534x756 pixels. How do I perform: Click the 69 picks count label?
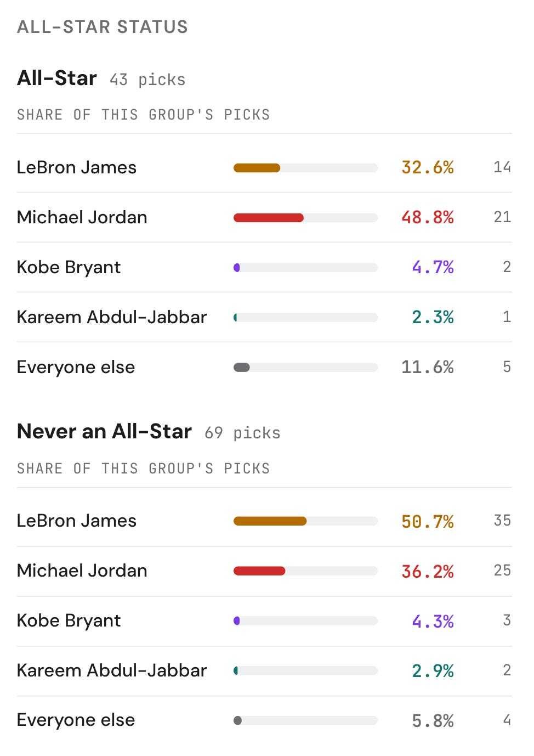coord(242,433)
